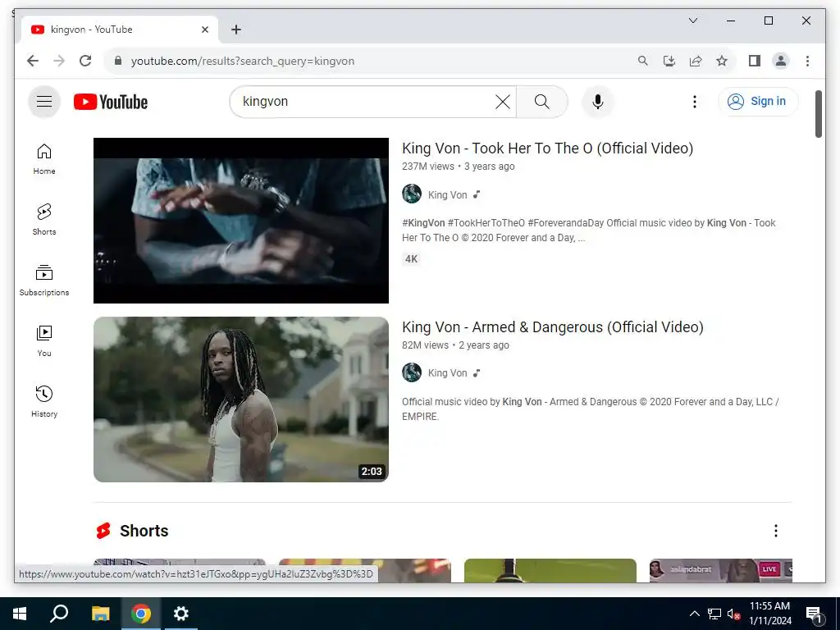Open Armed & Dangerous video thumbnail
The width and height of the screenshot is (840, 630).
(x=241, y=399)
